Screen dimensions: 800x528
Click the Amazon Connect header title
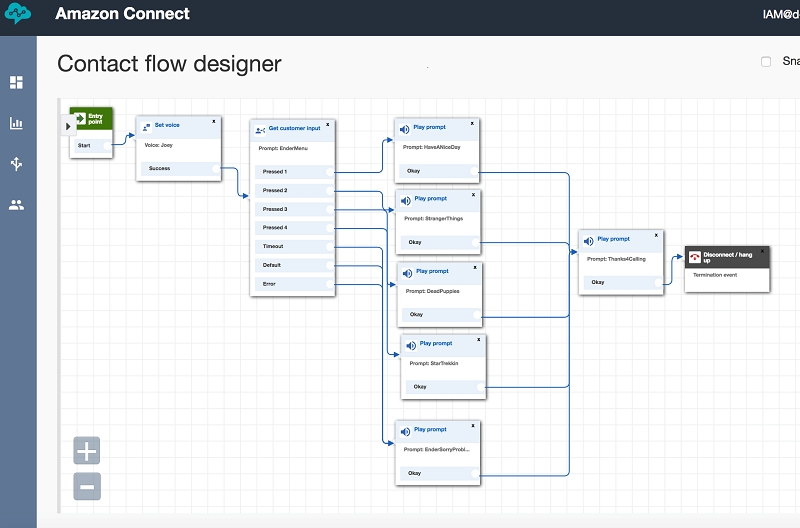(x=122, y=14)
